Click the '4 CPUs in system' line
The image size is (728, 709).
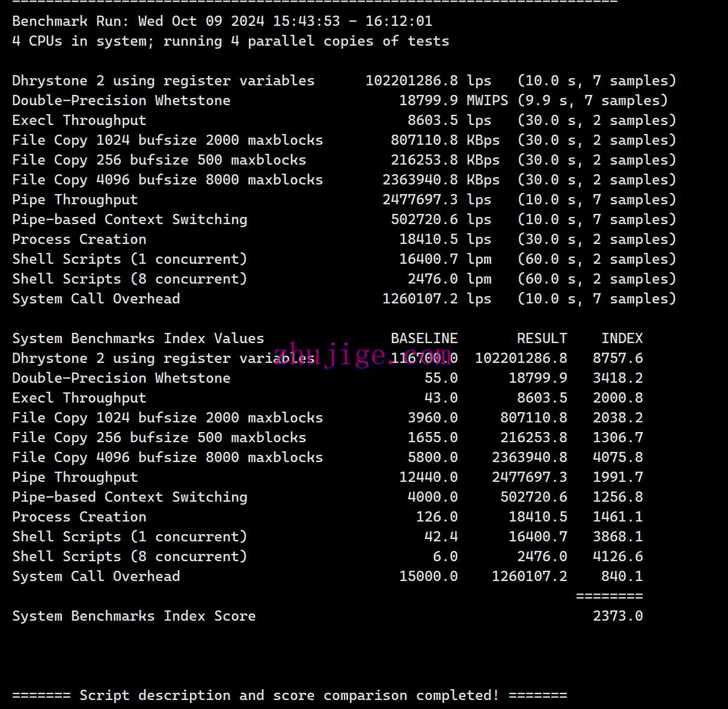pos(230,41)
